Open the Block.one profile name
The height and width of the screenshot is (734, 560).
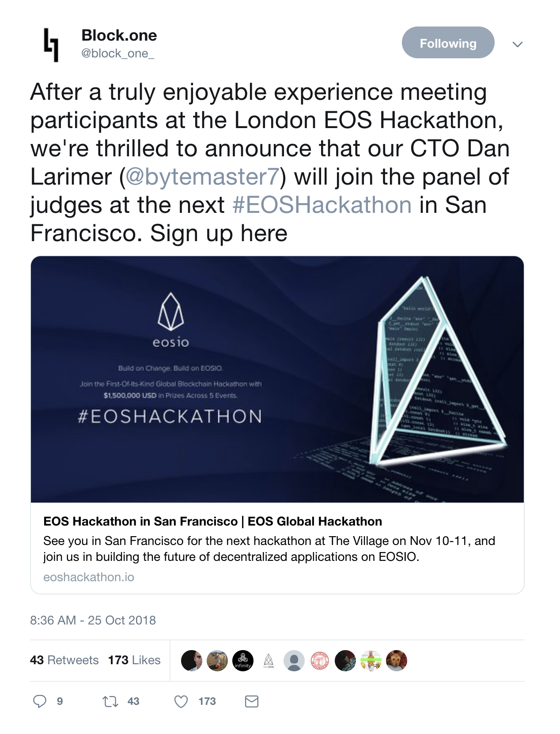119,35
